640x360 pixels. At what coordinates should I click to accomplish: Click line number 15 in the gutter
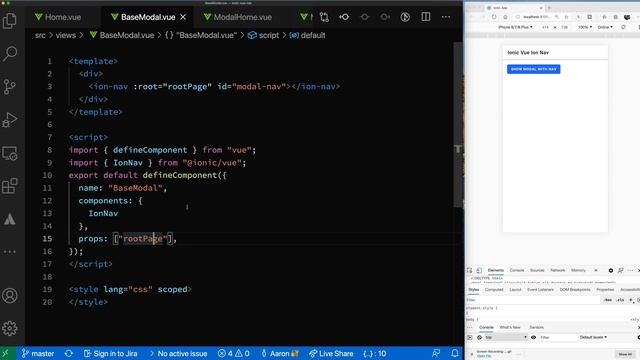click(x=47, y=239)
